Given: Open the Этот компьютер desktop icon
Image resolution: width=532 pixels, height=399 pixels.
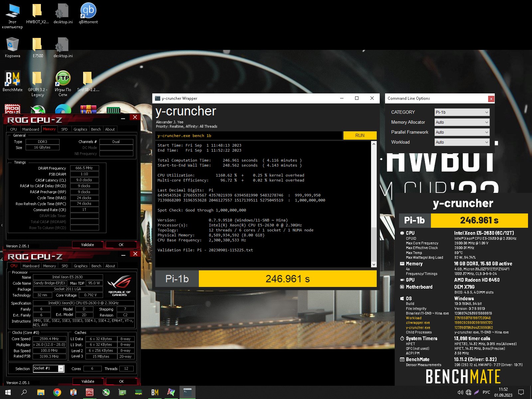Looking at the screenshot, I should [12, 16].
